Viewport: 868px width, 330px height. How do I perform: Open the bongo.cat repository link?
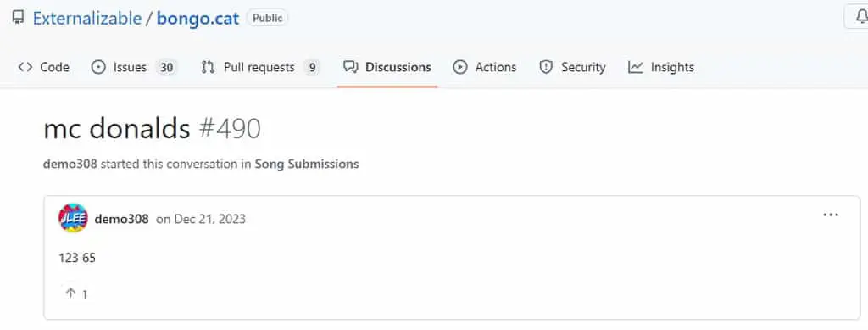[198, 19]
